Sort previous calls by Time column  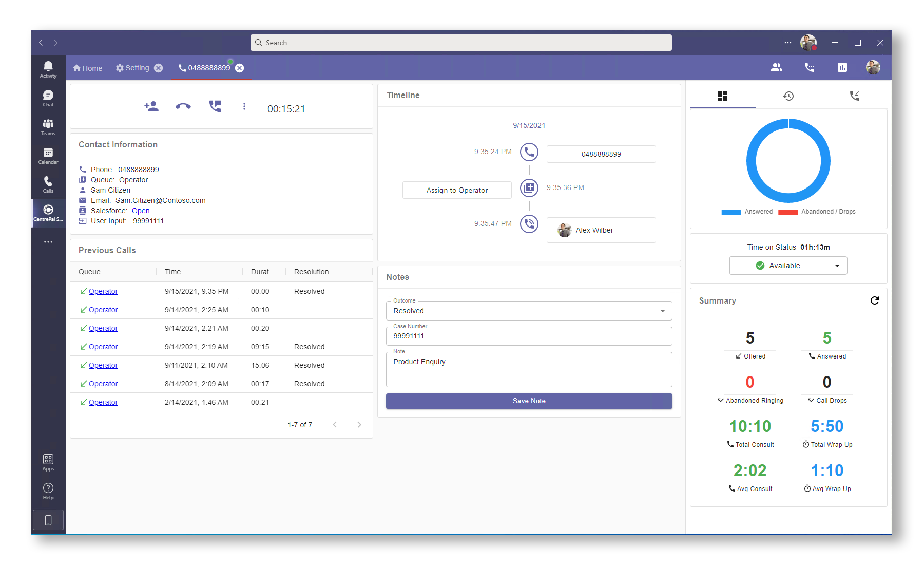pos(172,272)
